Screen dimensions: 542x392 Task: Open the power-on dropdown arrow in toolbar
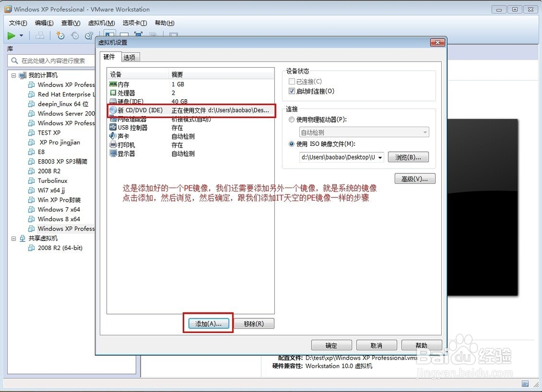pyautogui.click(x=22, y=36)
